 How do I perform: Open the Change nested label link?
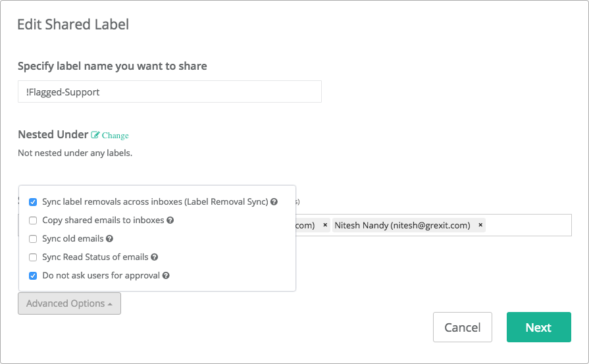(115, 135)
